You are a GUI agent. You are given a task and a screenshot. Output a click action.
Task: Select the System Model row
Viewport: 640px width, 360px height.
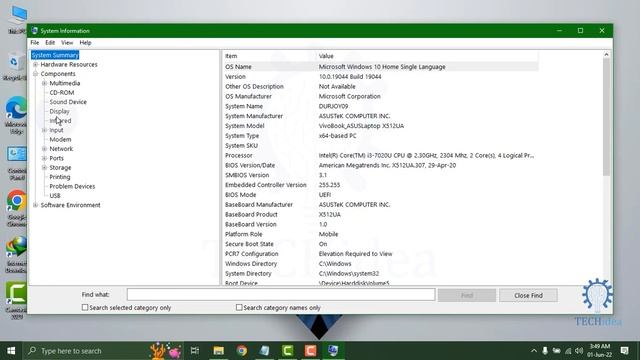(x=380, y=126)
